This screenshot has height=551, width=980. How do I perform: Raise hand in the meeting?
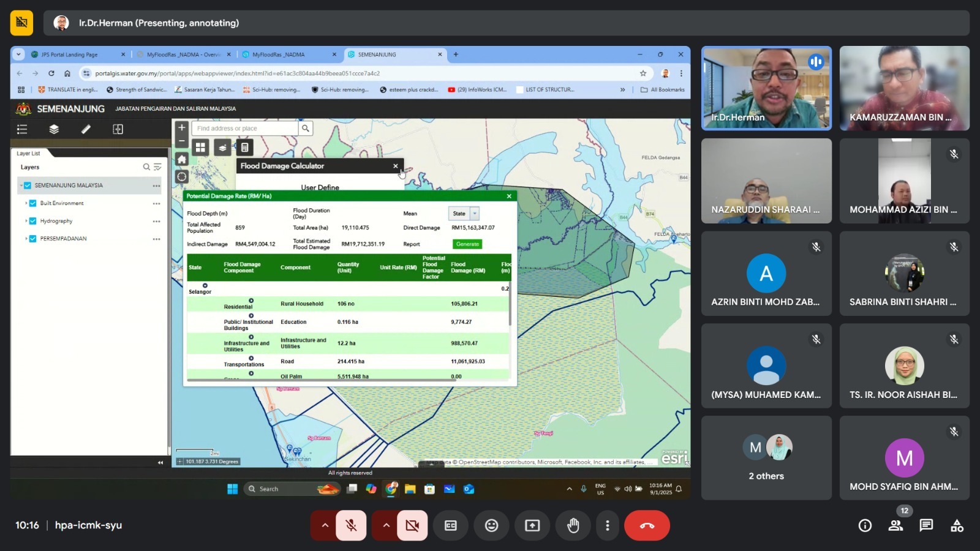point(573,525)
